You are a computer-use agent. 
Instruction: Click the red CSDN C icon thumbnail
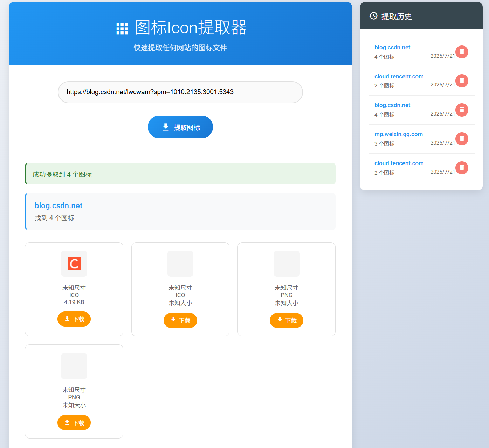coord(74,264)
